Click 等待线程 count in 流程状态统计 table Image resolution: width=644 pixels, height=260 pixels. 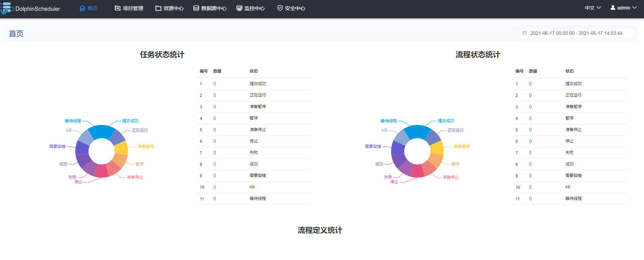[x=530, y=199]
